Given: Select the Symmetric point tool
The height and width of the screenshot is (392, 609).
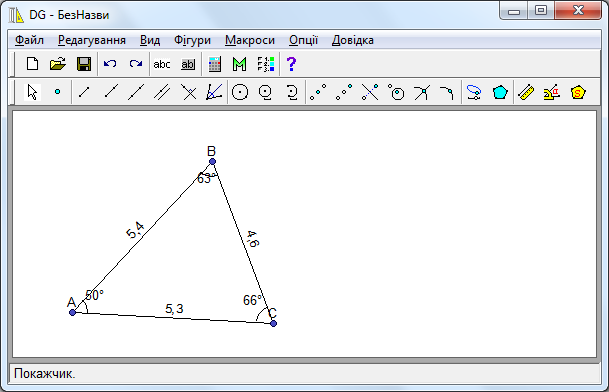Looking at the screenshot, I should point(344,92).
